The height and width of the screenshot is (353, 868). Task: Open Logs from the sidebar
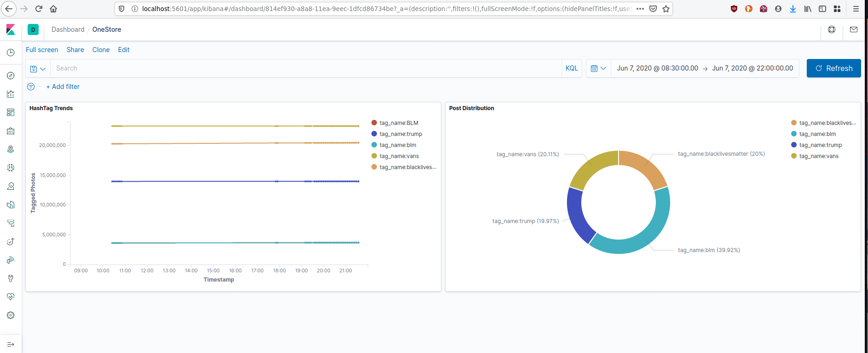click(x=11, y=205)
